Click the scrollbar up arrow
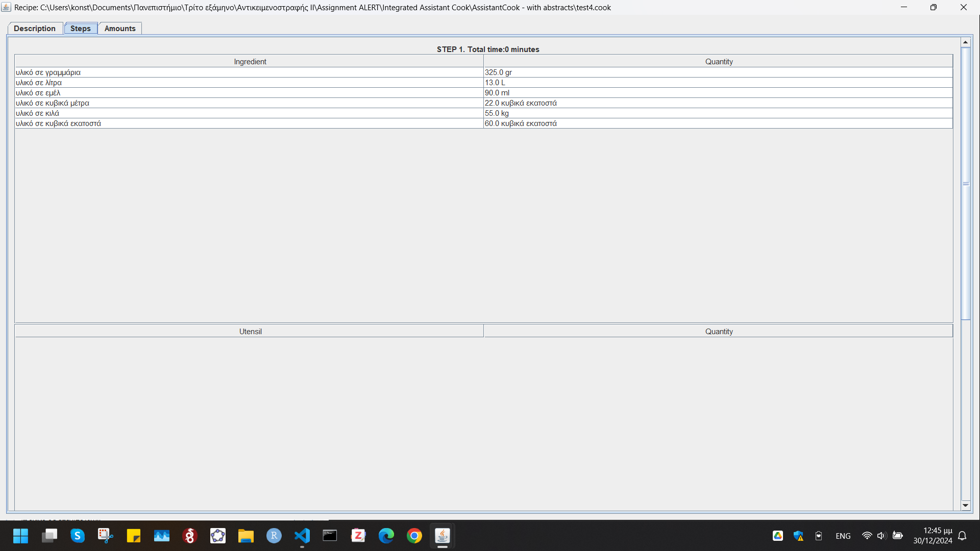Viewport: 980px width, 551px height. click(x=965, y=42)
